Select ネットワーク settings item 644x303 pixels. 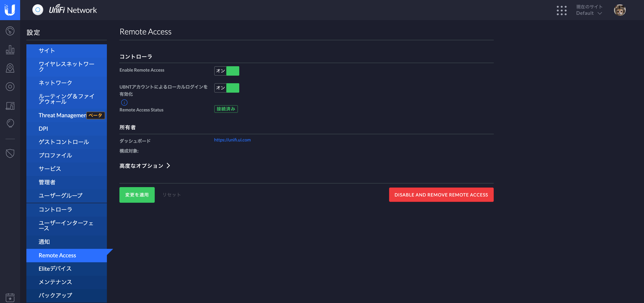(66, 83)
